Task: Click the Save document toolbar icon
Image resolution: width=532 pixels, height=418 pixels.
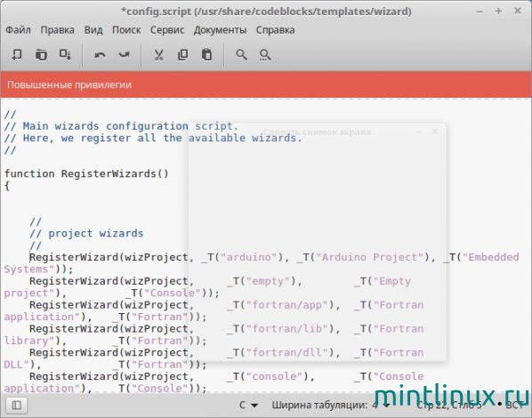Action: (65, 54)
